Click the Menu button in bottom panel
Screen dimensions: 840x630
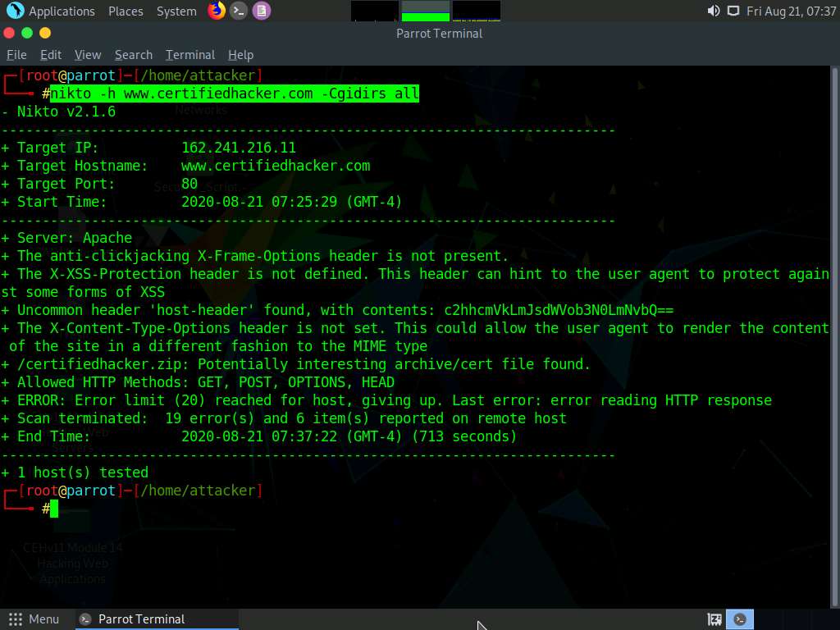34,619
